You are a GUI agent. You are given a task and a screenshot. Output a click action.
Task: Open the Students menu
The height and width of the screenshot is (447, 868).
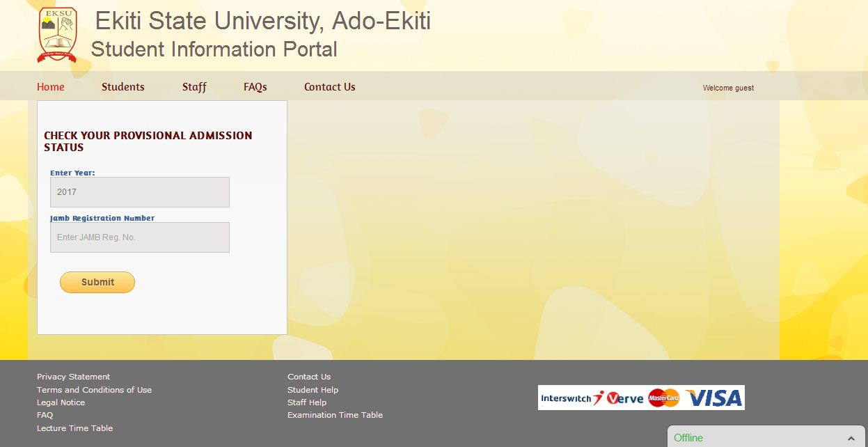[123, 87]
